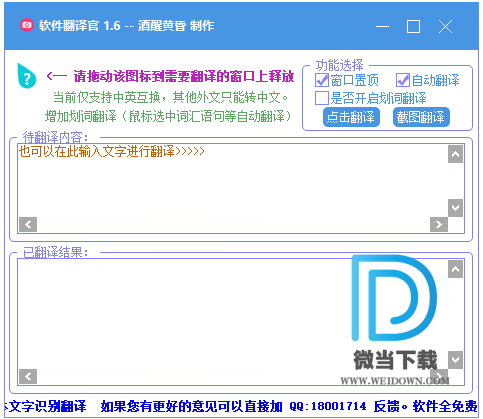Click the 文字识别翻译 scrolling text
This screenshot has height=419, width=483.
click(x=46, y=406)
